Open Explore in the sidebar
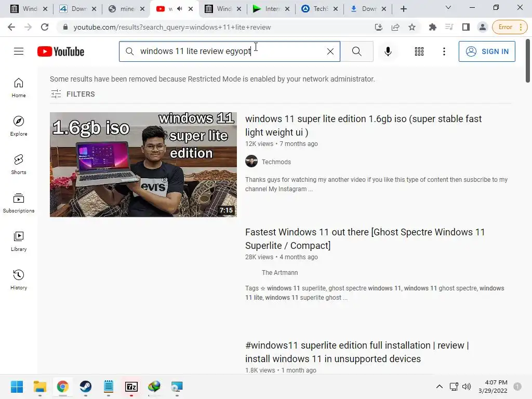532x399 pixels. point(19,126)
